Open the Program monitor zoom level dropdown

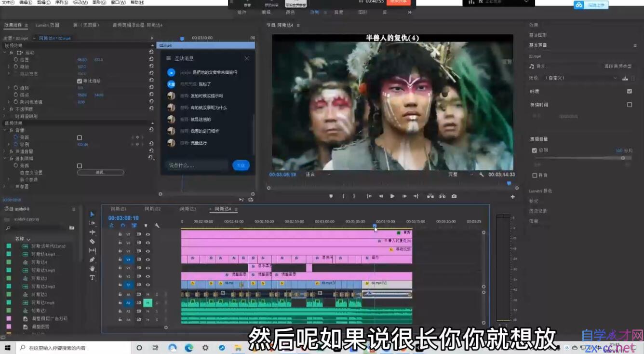pos(318,175)
